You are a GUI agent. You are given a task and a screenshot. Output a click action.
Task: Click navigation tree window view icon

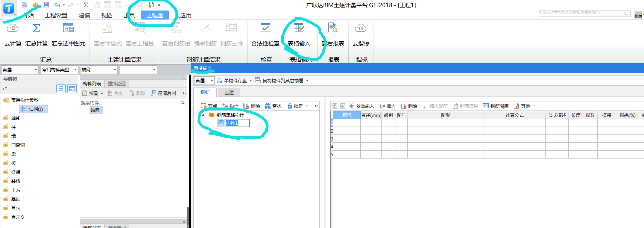point(72,89)
